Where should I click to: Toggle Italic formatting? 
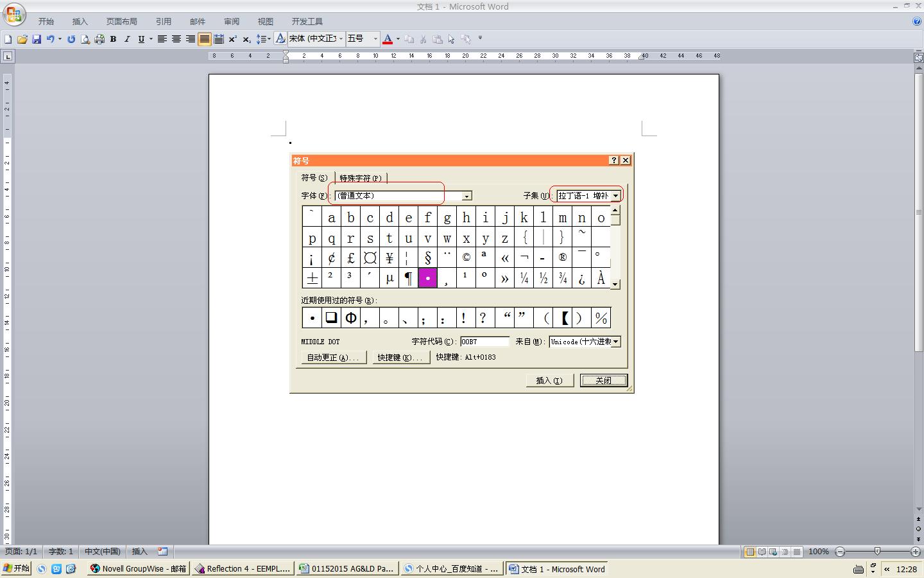tap(127, 39)
